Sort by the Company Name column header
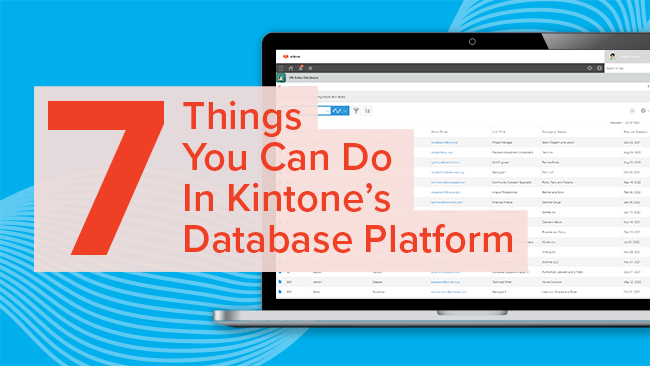Image resolution: width=650 pixels, height=366 pixels. point(554,132)
